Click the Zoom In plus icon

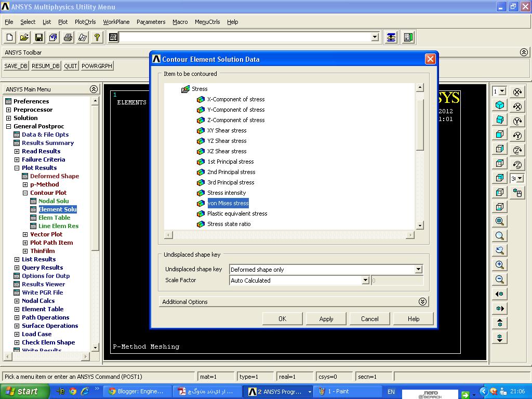(499, 264)
